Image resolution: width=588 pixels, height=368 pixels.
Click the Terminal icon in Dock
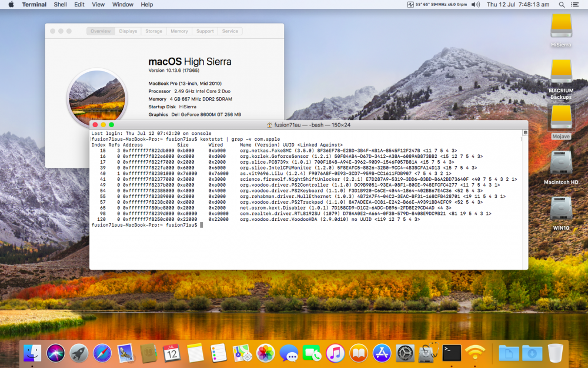[x=452, y=353]
